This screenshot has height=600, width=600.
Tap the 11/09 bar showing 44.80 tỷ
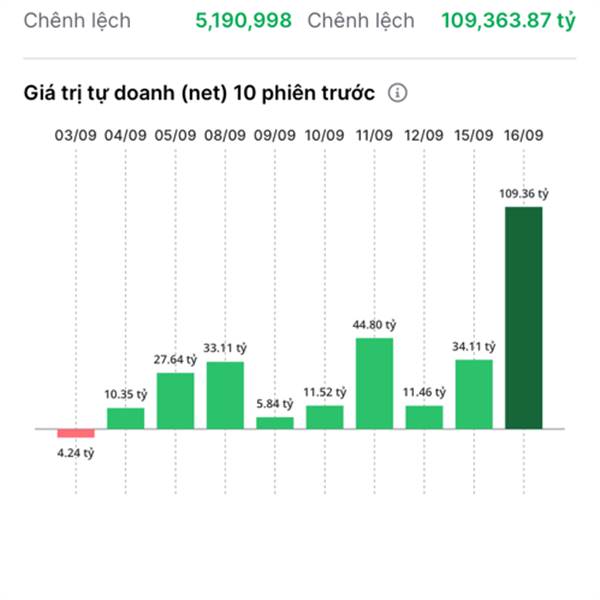[374, 383]
